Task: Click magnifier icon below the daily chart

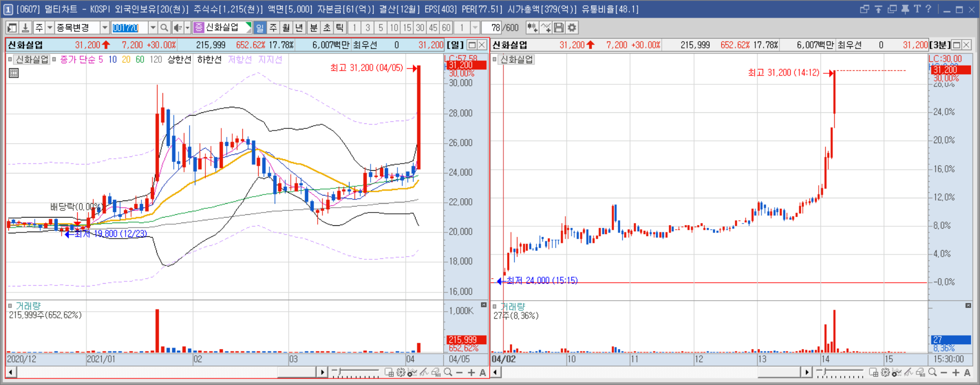Action: pyautogui.click(x=448, y=373)
